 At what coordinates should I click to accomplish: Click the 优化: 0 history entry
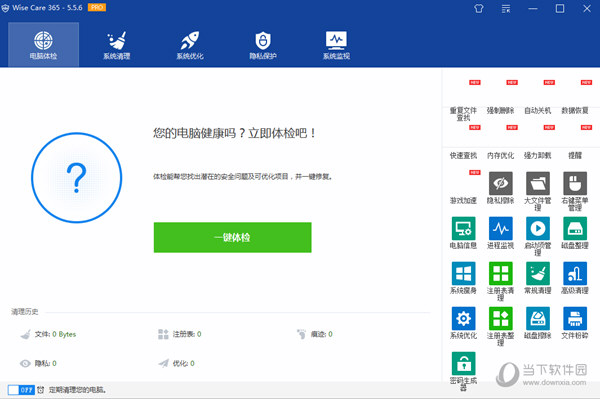click(176, 363)
